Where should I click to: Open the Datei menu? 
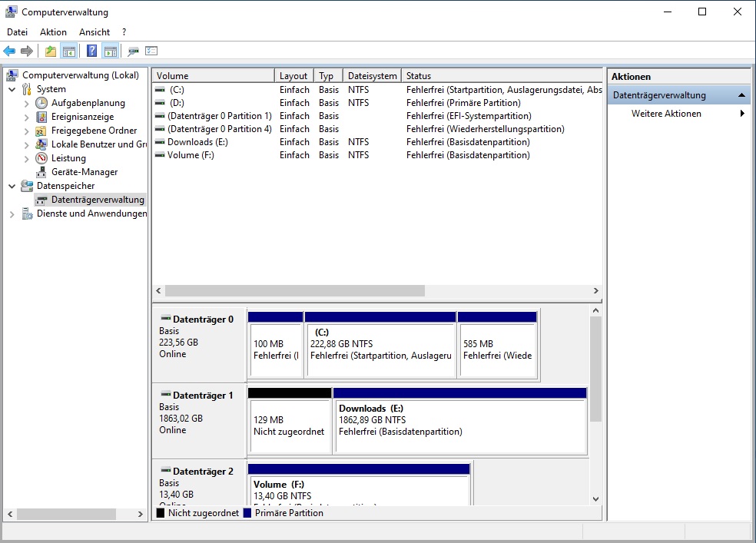[18, 31]
